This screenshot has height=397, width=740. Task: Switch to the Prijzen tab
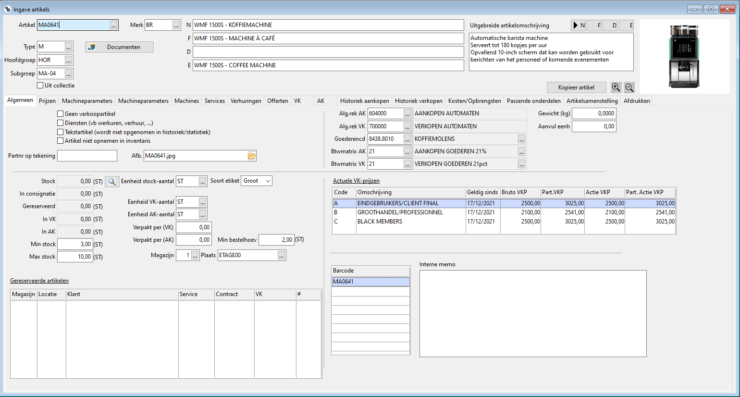coord(47,101)
